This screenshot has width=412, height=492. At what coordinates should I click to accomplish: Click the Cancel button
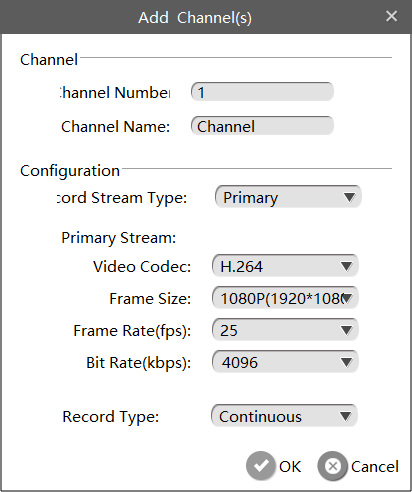click(x=358, y=466)
